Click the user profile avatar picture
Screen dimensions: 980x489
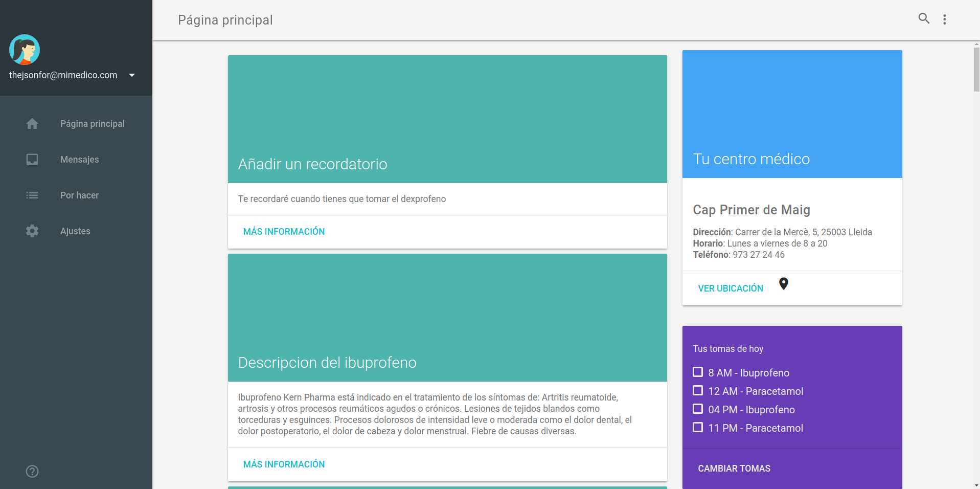click(x=24, y=50)
